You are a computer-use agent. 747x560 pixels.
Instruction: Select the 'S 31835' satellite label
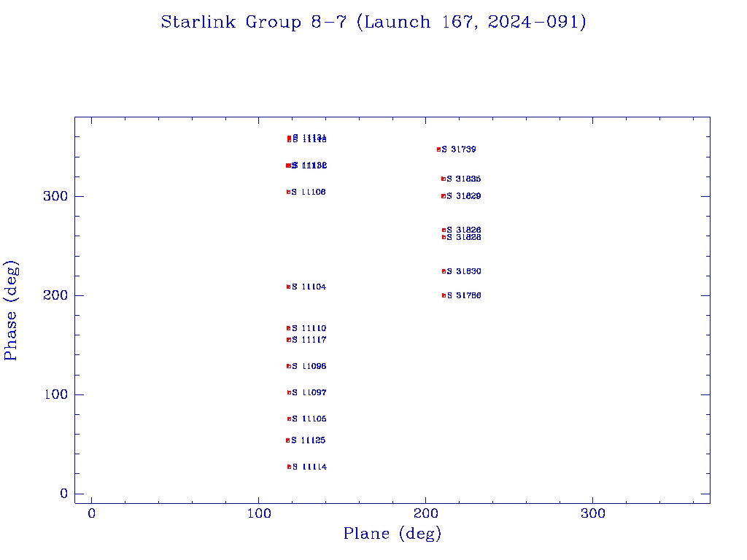[463, 179]
